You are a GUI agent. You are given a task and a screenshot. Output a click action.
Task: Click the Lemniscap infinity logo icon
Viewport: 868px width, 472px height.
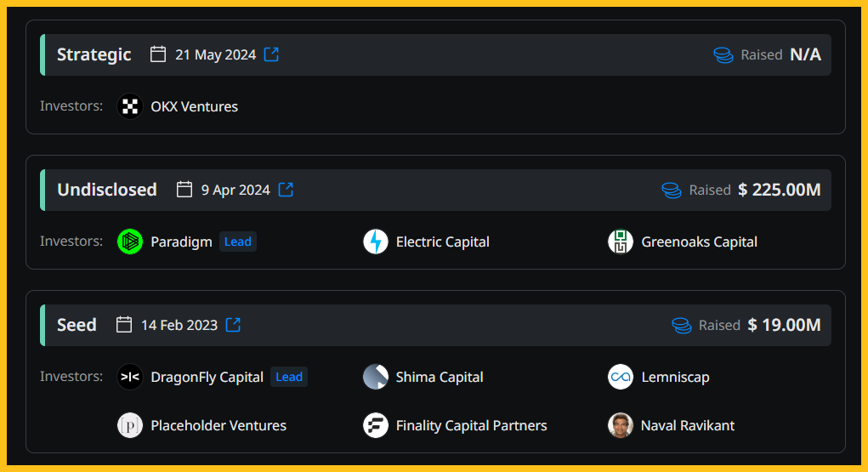(x=621, y=377)
